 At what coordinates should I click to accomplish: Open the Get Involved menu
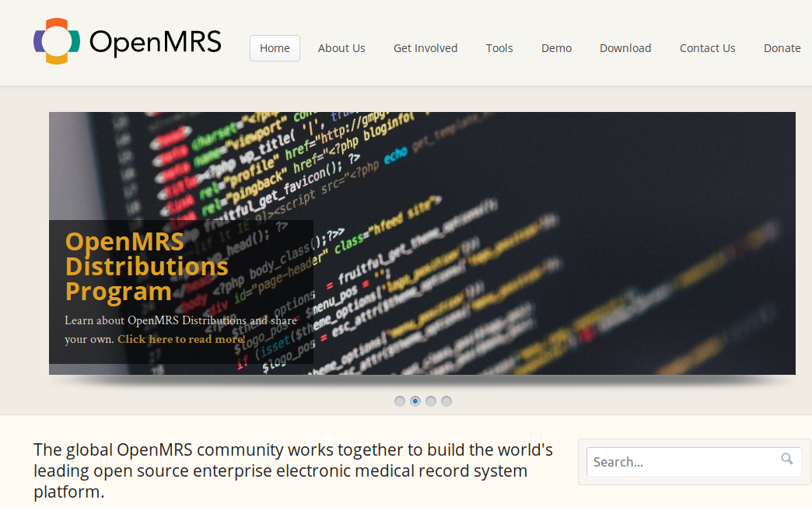[425, 48]
